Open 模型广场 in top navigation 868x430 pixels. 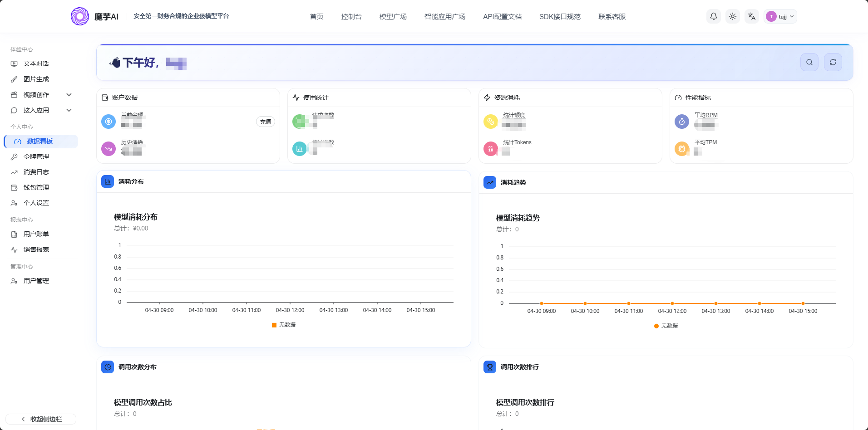[393, 16]
